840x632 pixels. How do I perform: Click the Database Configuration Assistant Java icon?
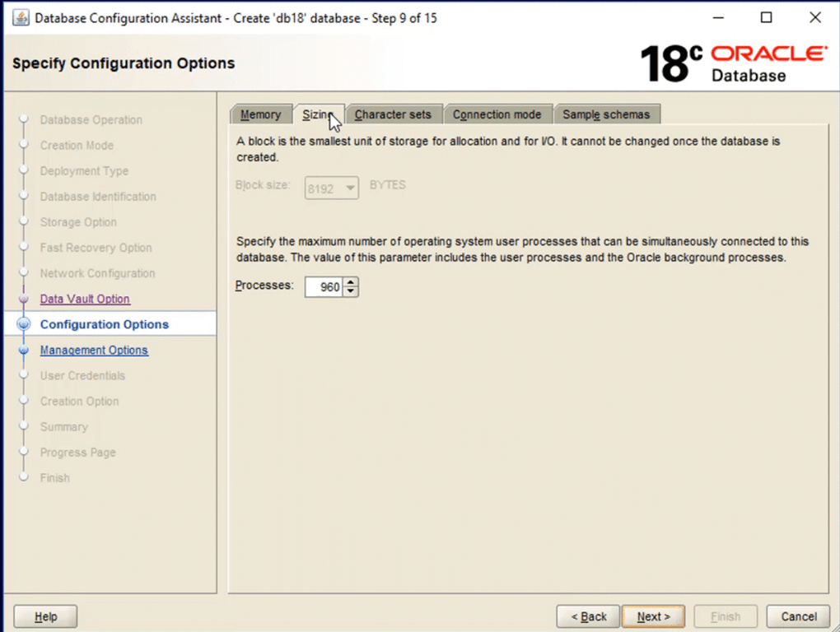coord(21,17)
